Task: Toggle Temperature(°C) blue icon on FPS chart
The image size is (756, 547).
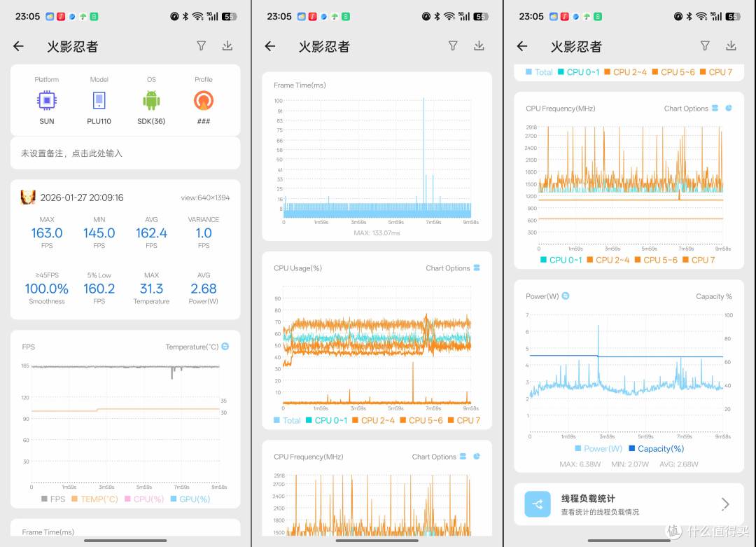Action: [x=225, y=346]
